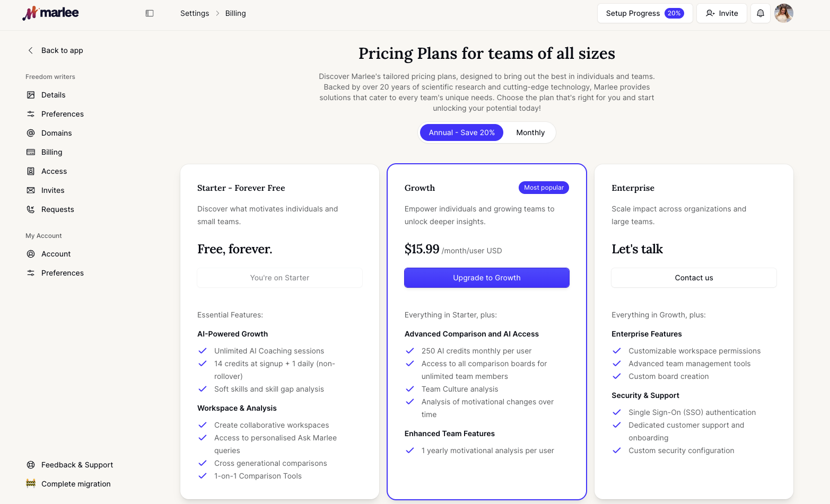Open My Account's Account page
Screen dimensions: 830x504
tap(56, 254)
